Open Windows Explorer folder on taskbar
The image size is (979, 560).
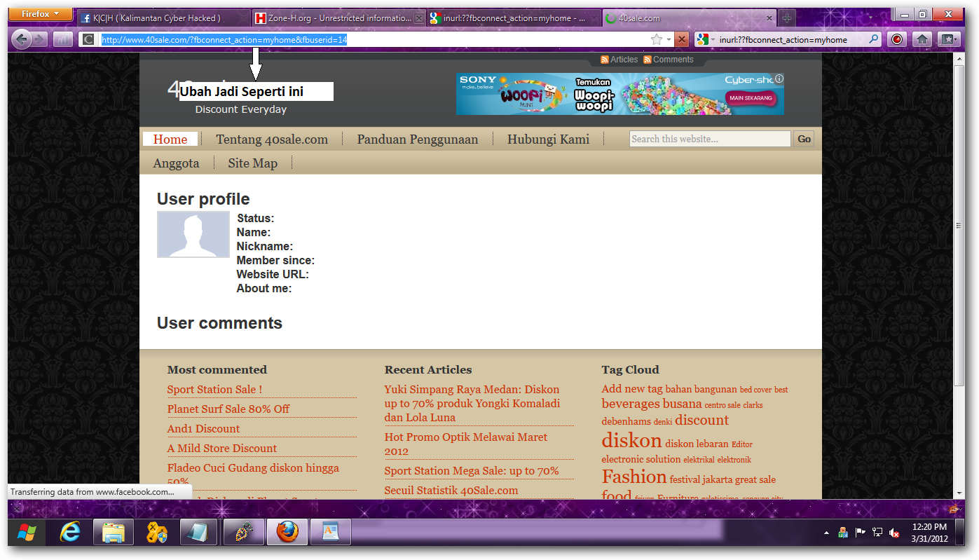click(113, 533)
